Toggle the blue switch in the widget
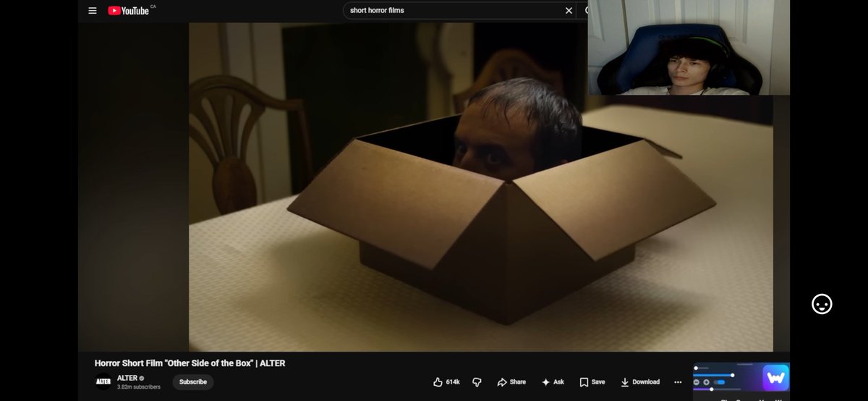The height and width of the screenshot is (401, 868). pyautogui.click(x=719, y=382)
